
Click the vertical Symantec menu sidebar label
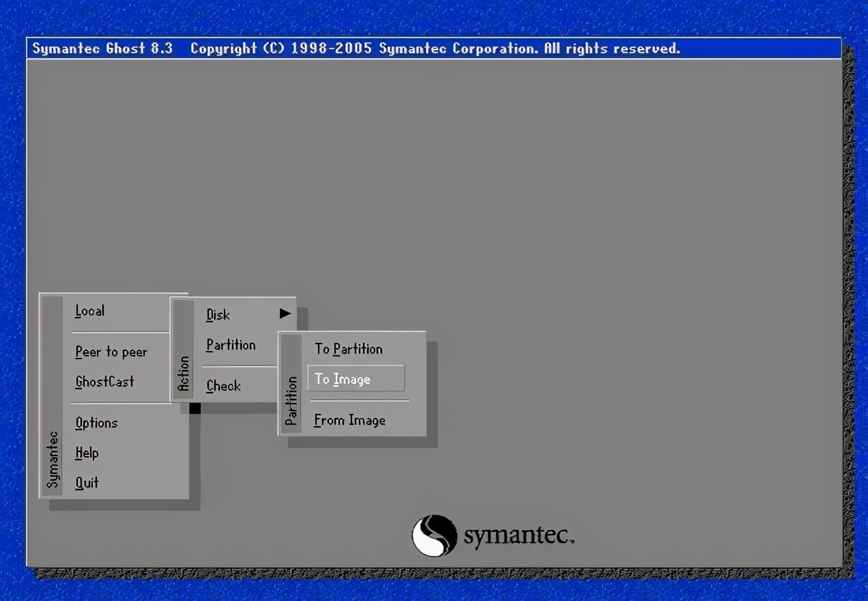click(x=53, y=459)
